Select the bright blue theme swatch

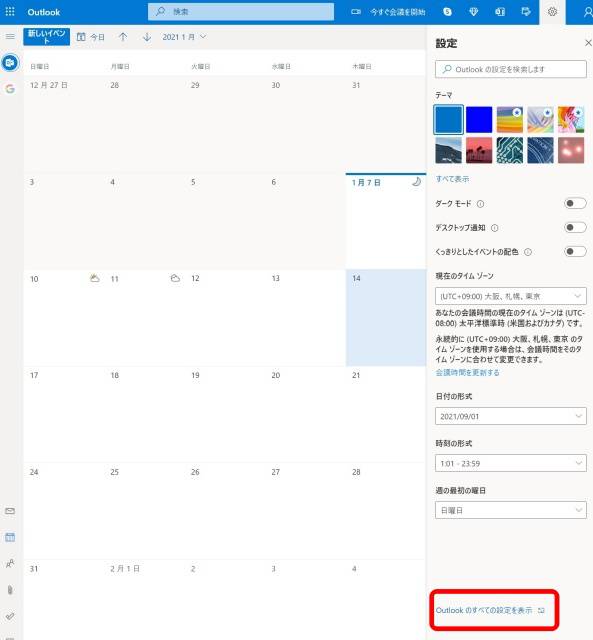(x=479, y=120)
